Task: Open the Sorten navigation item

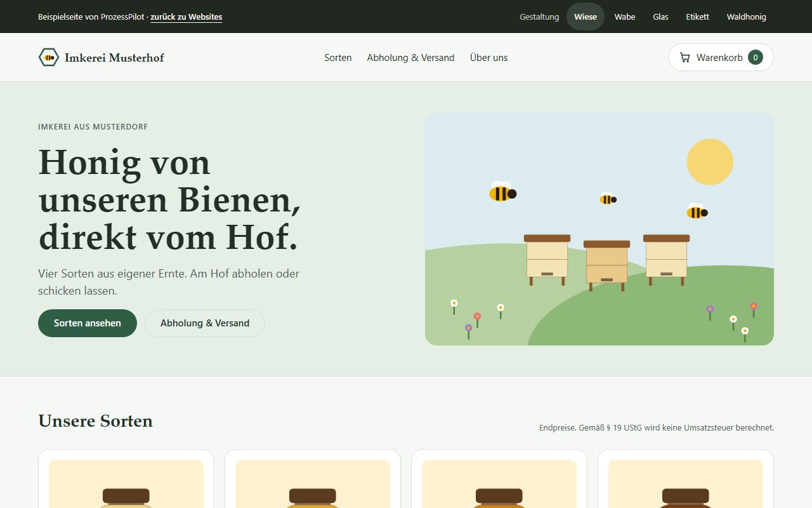Action: click(338, 57)
